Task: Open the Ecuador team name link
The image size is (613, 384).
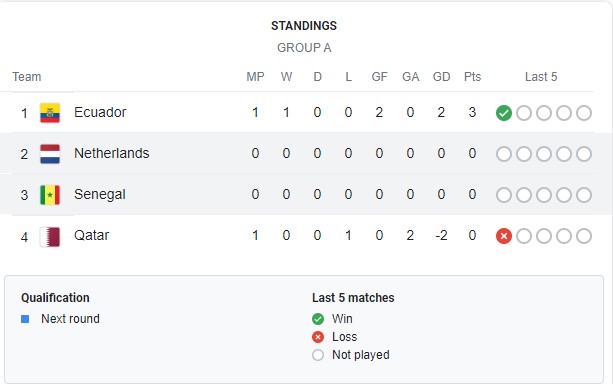Action: coord(100,112)
